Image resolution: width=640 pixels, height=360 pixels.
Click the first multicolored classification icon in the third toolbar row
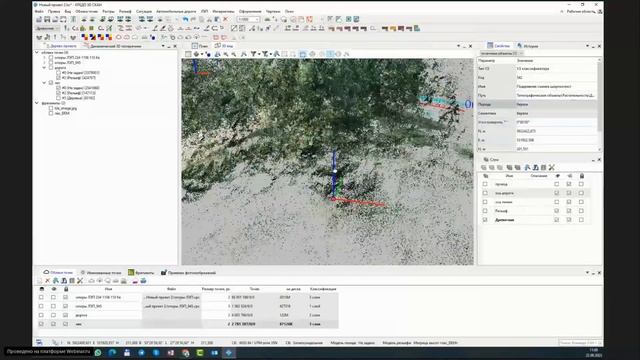point(85,37)
